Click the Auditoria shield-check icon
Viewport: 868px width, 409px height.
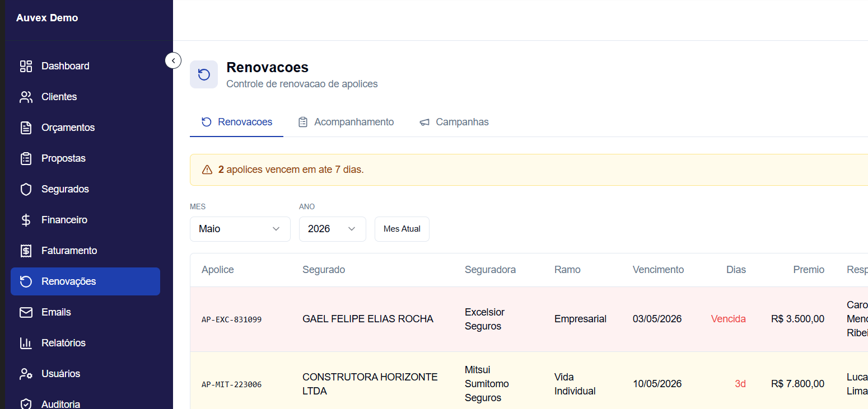[x=26, y=404]
